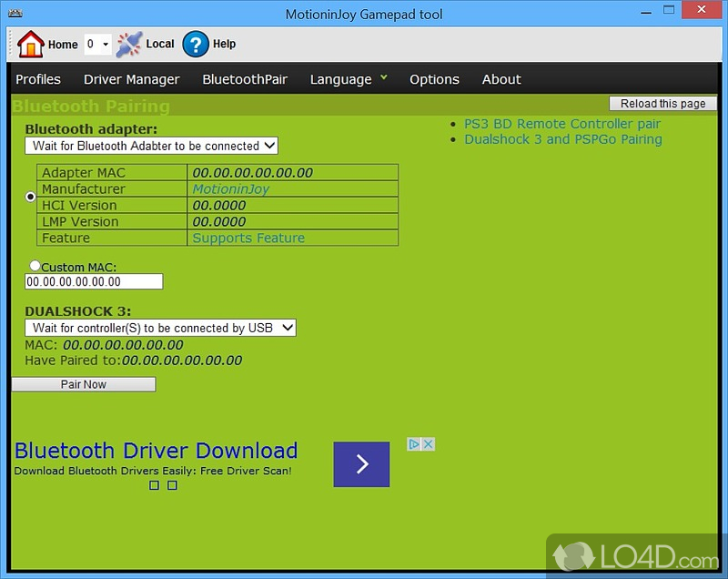Viewport: 728px width, 579px height.
Task: Open Help via the question mark icon
Action: pos(196,44)
